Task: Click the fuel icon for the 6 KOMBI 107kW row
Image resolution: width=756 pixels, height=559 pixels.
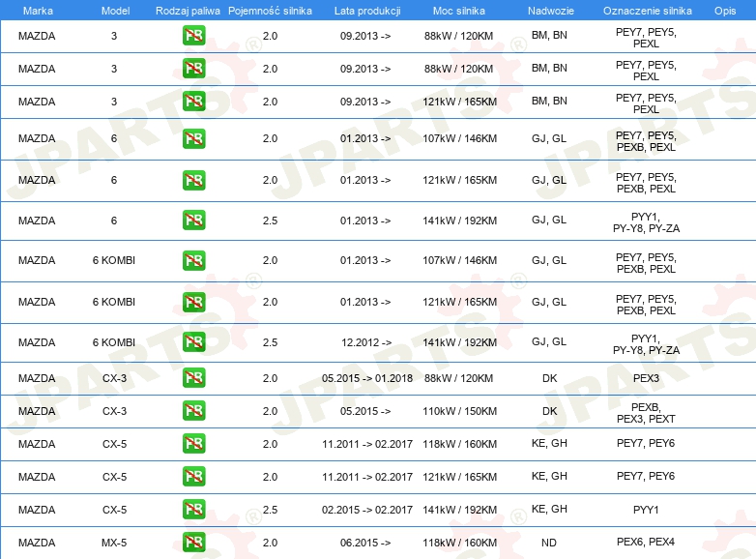Action: pos(193,261)
